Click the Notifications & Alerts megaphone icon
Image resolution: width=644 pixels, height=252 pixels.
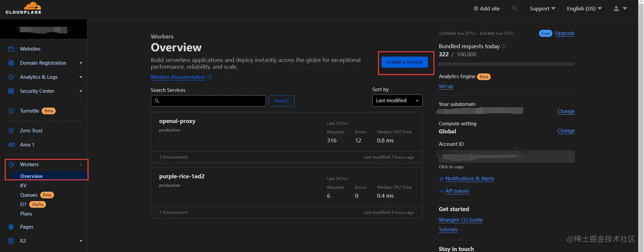pos(441,179)
